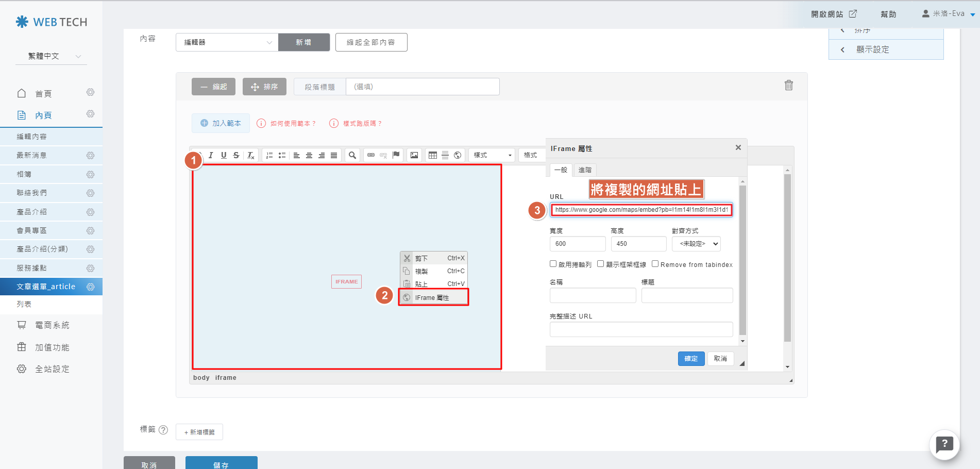Click the Underline formatting icon
The image size is (980, 469).
tap(224, 155)
